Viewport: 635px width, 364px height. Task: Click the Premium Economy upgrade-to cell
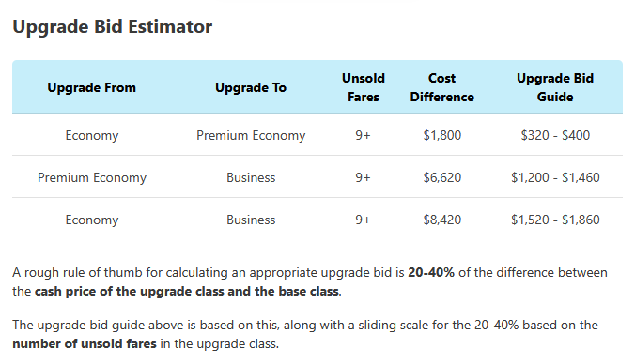251,135
